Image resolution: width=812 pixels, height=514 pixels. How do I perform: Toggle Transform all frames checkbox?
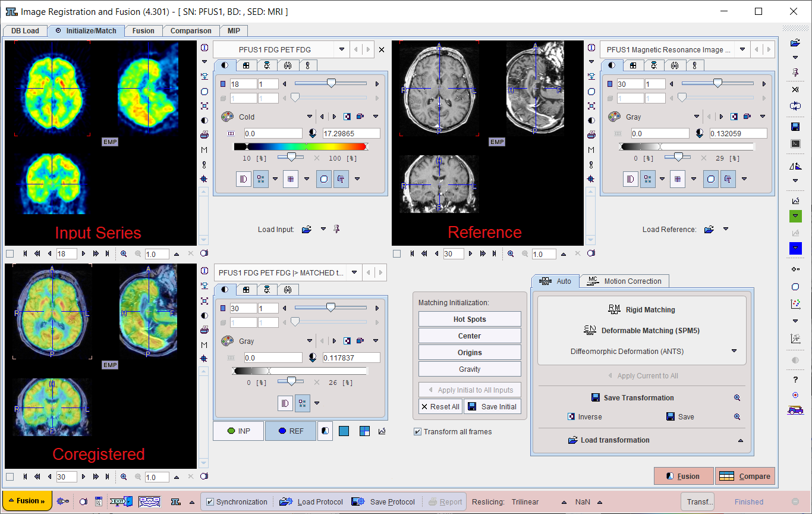point(418,431)
